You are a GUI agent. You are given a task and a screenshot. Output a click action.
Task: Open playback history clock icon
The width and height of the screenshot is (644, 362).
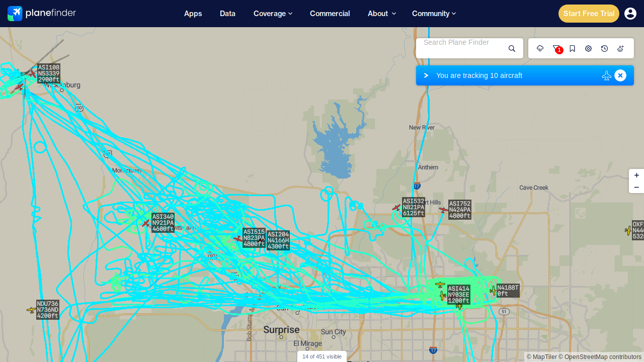pyautogui.click(x=605, y=48)
